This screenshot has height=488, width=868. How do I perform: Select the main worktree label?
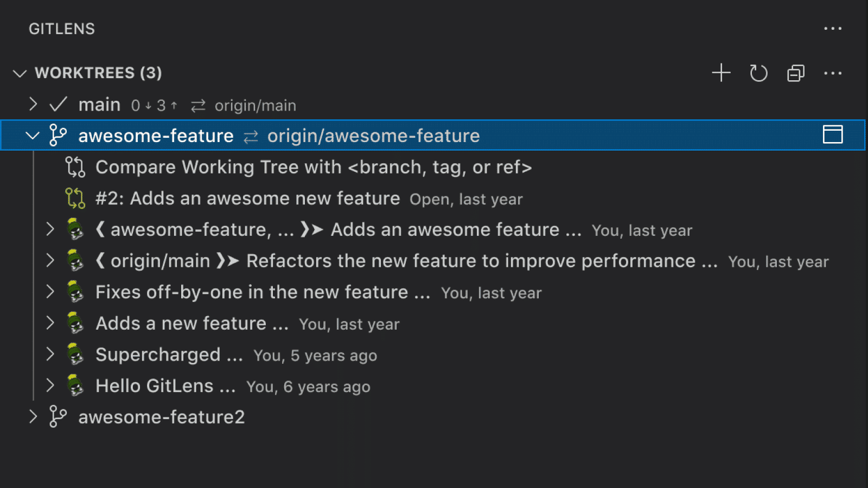tap(99, 104)
